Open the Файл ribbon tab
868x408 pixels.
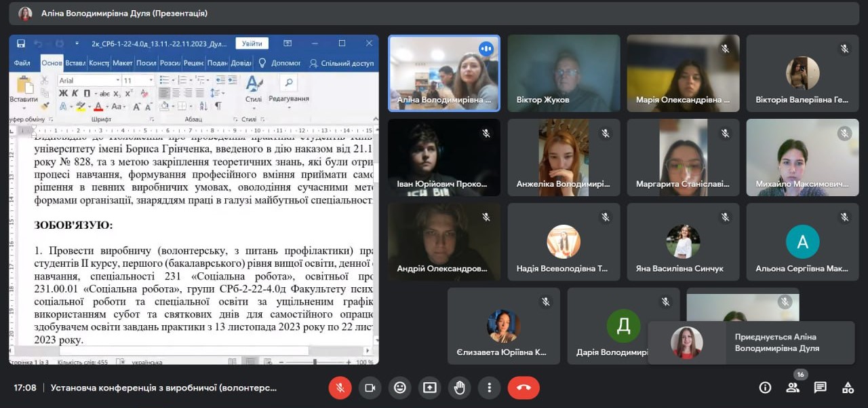(x=22, y=63)
